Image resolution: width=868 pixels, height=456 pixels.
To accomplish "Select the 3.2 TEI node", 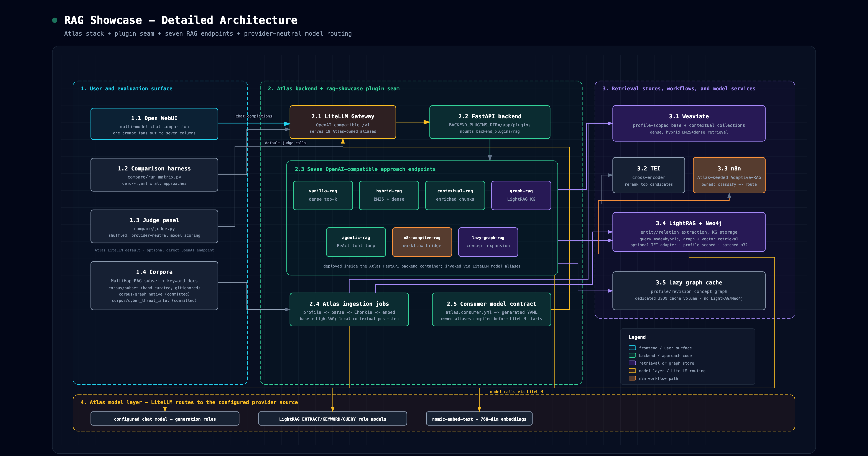I will (649, 175).
